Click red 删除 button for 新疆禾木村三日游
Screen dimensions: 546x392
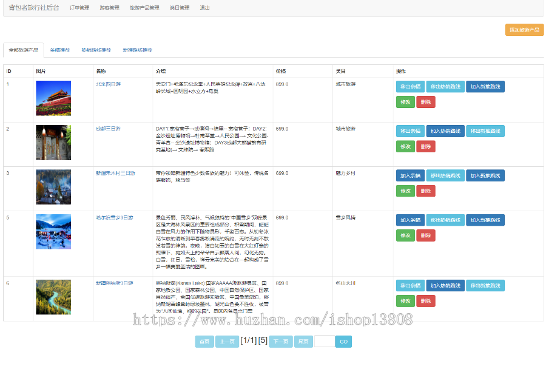[426, 191]
